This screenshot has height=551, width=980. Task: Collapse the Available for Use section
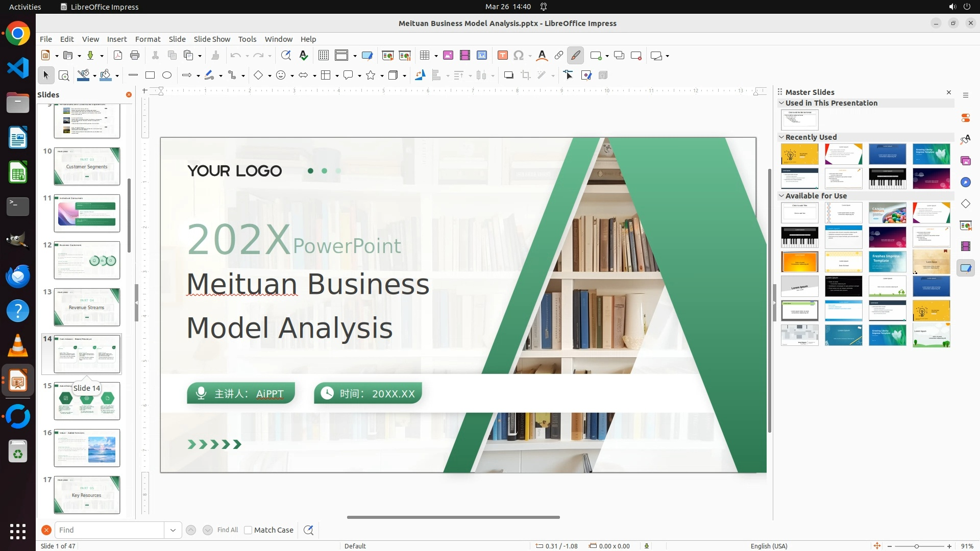click(781, 195)
